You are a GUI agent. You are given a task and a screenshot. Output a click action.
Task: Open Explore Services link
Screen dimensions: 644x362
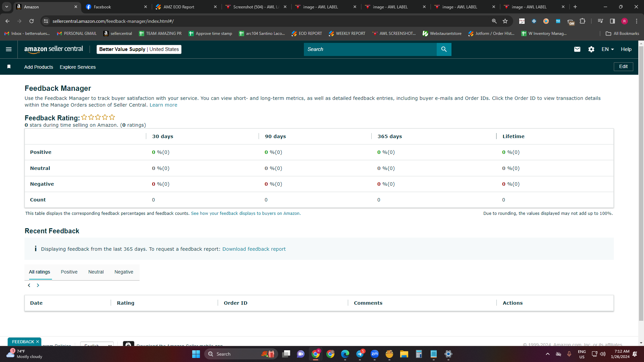pyautogui.click(x=77, y=67)
